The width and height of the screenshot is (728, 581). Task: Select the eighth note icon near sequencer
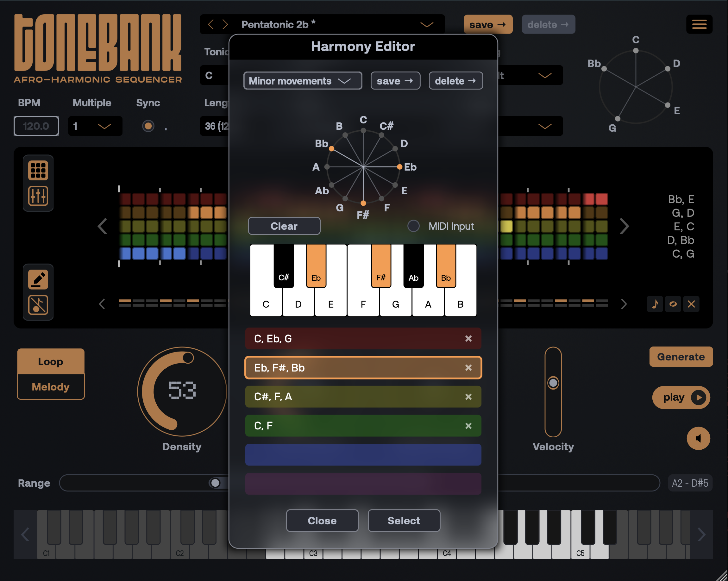pyautogui.click(x=655, y=304)
